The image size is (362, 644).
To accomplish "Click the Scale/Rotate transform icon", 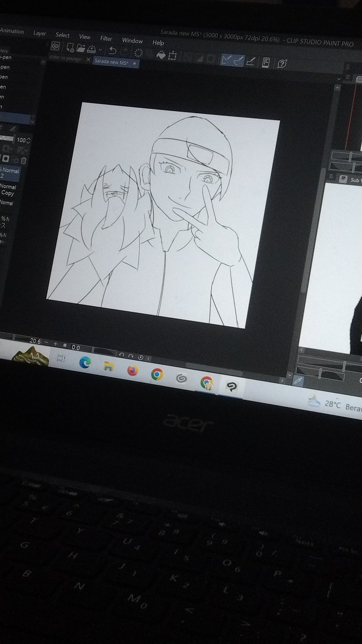I will pos(173,56).
